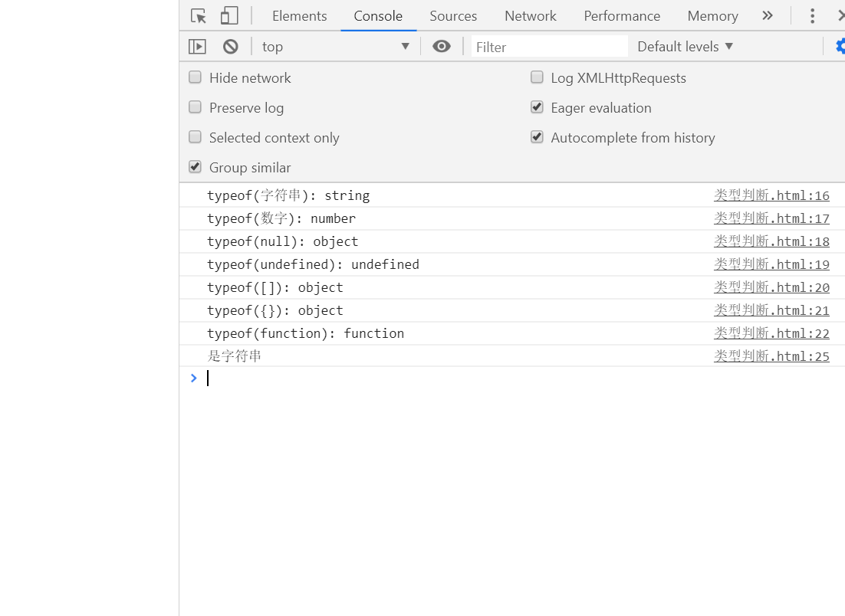Image resolution: width=845 pixels, height=616 pixels.
Task: Show more tabs with the double chevron
Action: pyautogui.click(x=768, y=15)
